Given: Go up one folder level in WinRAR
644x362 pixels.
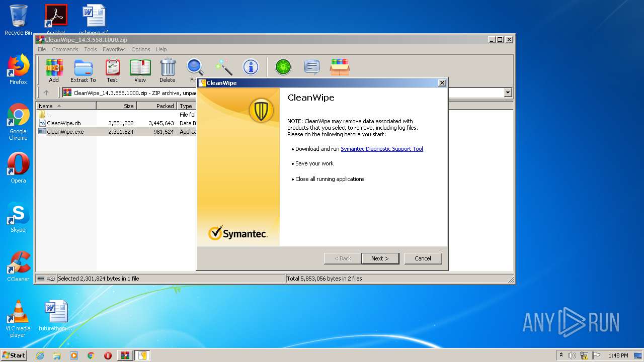Looking at the screenshot, I should coord(46,93).
